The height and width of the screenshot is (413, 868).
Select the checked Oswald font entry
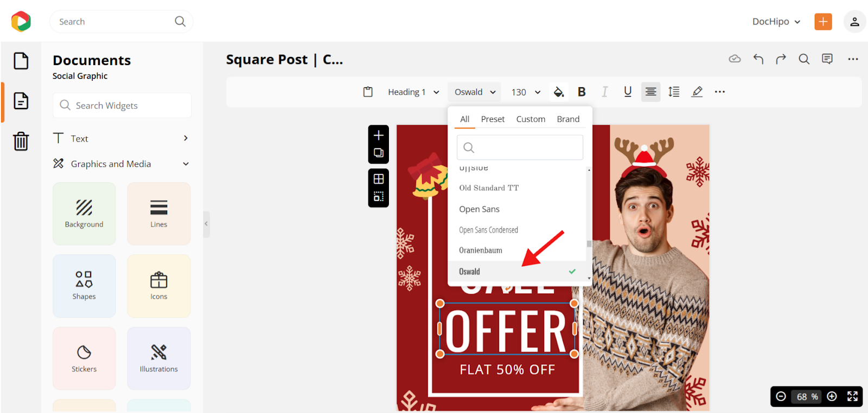pyautogui.click(x=517, y=272)
